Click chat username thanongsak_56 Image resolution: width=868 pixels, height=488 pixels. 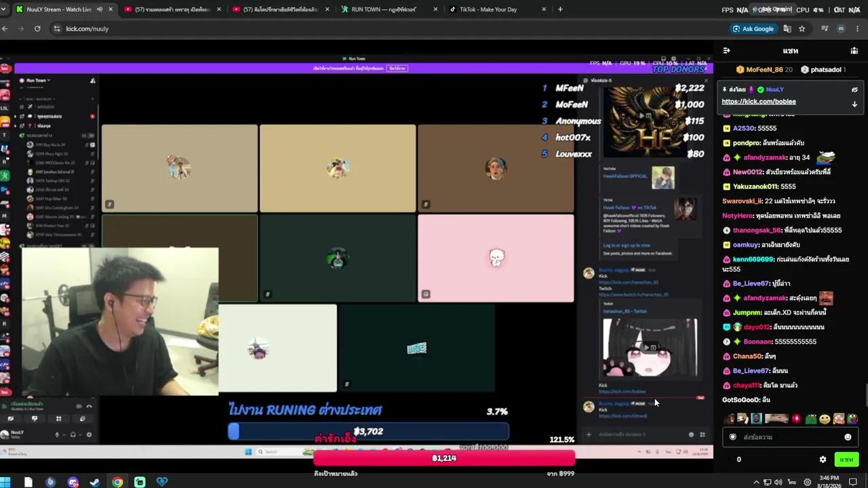coord(757,230)
